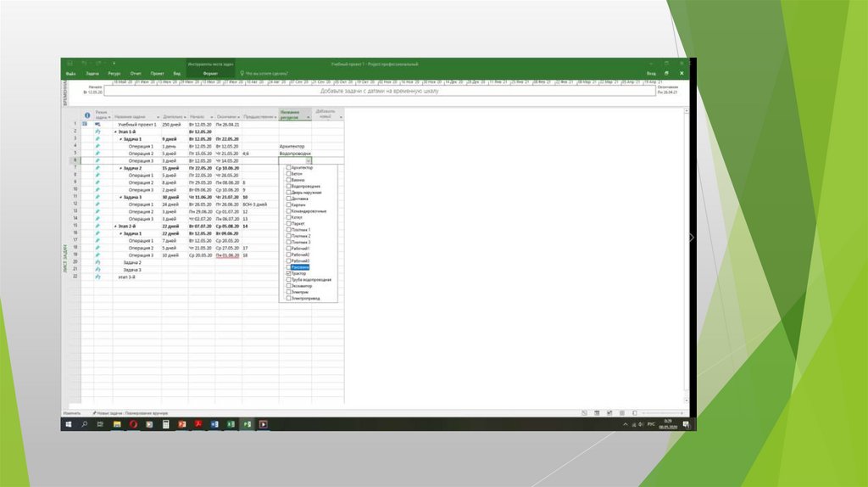Check the Доставка resource checkbox
Viewport: 868px width, 487px height.
pyautogui.click(x=288, y=199)
